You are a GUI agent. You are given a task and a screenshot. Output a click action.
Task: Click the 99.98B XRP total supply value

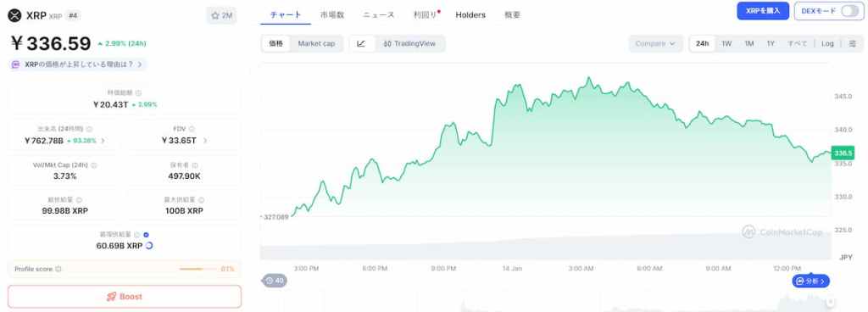coord(64,211)
